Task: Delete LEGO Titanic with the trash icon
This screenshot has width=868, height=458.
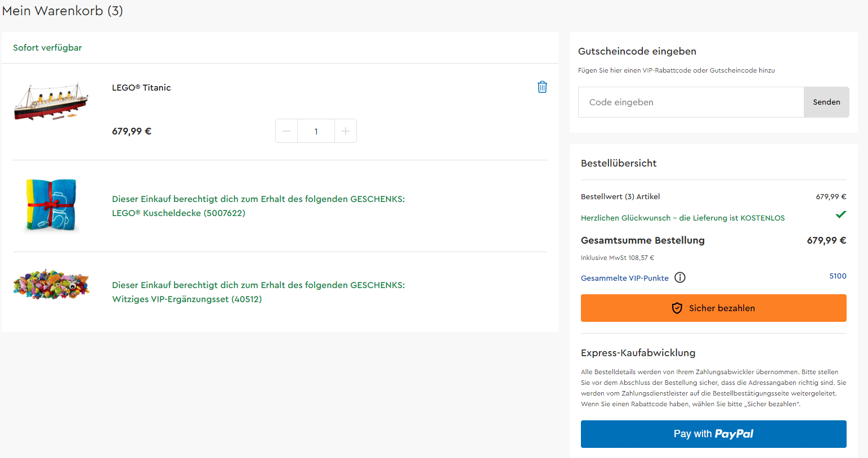Action: point(542,87)
